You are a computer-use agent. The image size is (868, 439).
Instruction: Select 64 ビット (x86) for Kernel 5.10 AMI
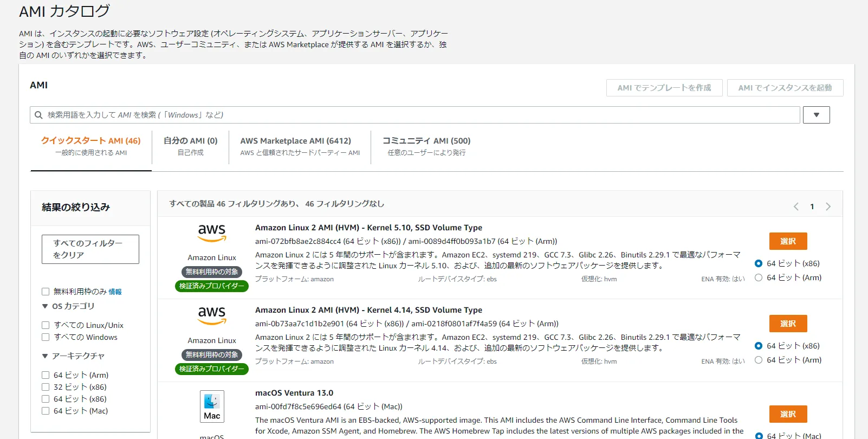pos(759,263)
